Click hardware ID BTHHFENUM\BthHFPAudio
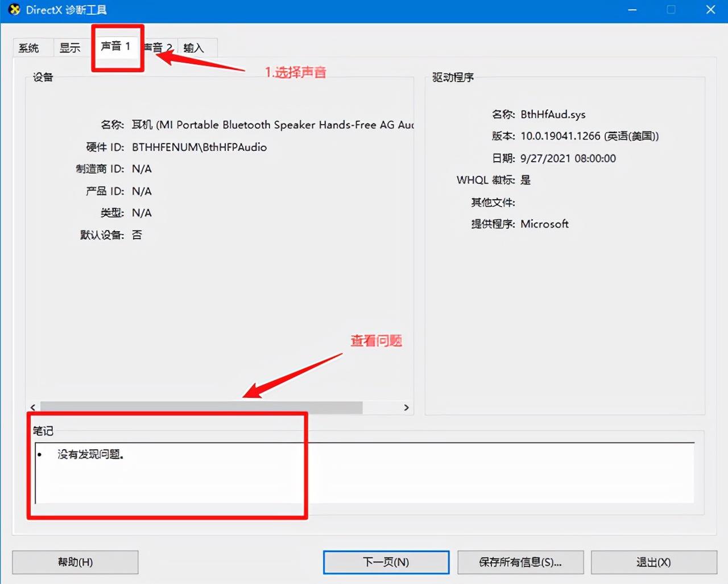Screen dimensions: 728x584 coord(199,147)
